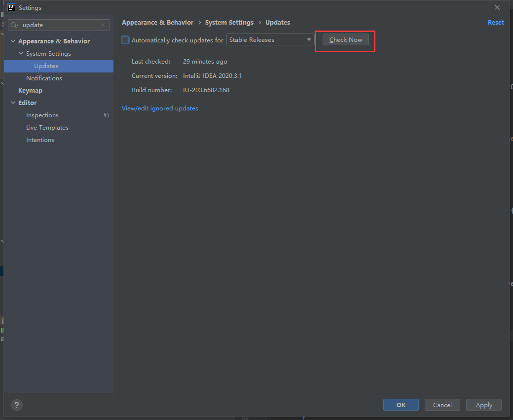Screen dimensions: 513x420
Task: Focus the settings search field containing 'update'
Action: [59, 25]
